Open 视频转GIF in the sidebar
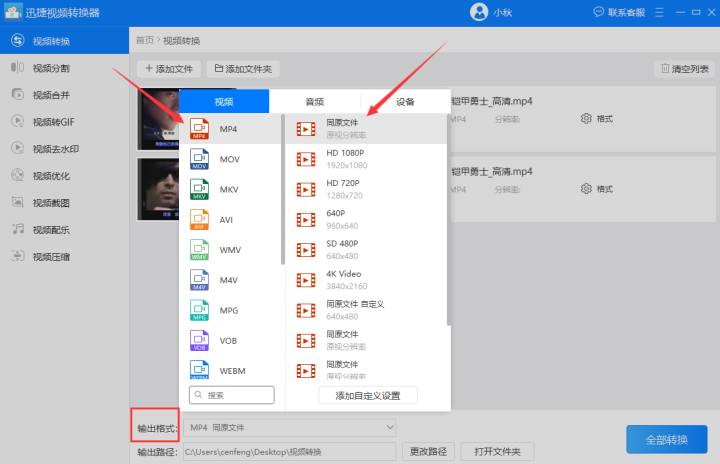720x464 pixels. (x=64, y=122)
